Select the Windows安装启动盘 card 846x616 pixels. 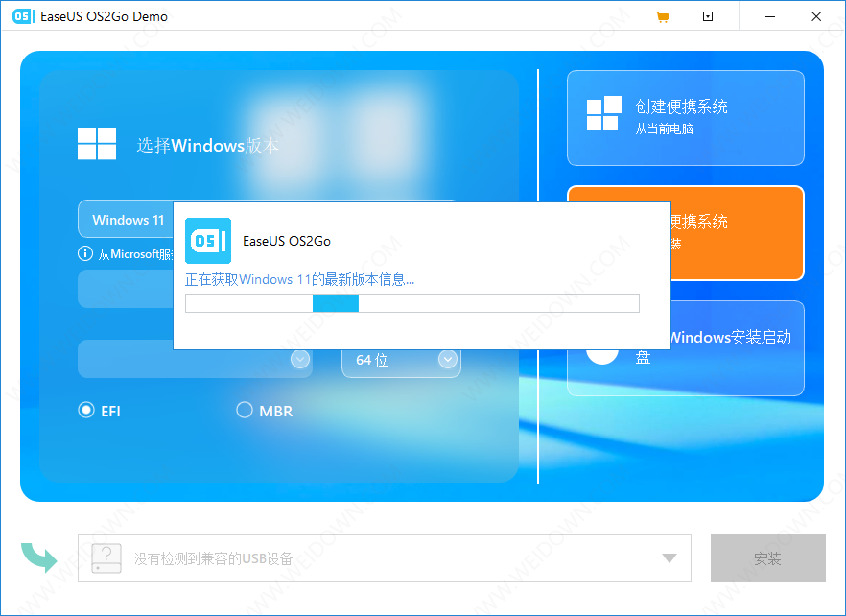(738, 348)
